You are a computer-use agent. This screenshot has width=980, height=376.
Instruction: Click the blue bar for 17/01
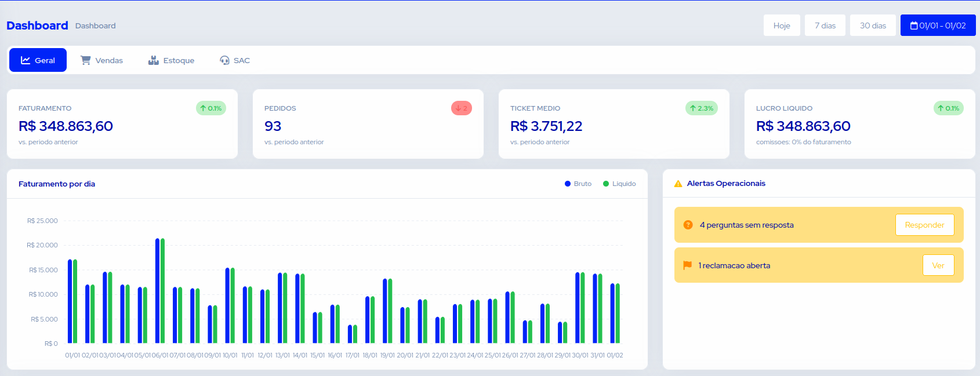click(350, 334)
